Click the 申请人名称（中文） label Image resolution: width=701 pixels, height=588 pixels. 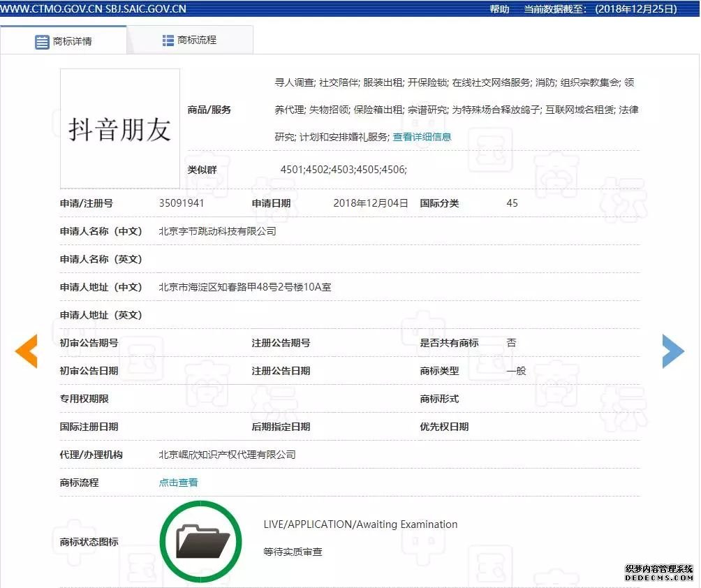[x=101, y=231]
